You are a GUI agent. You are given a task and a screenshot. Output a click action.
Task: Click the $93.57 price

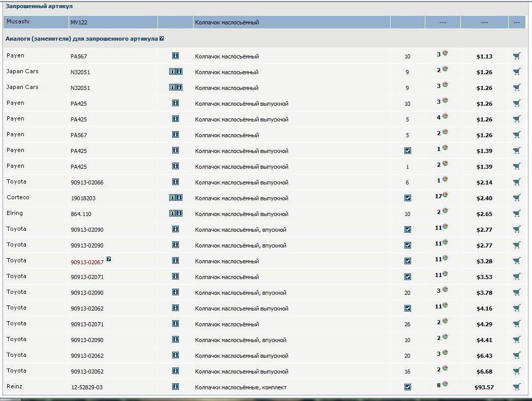point(484,387)
